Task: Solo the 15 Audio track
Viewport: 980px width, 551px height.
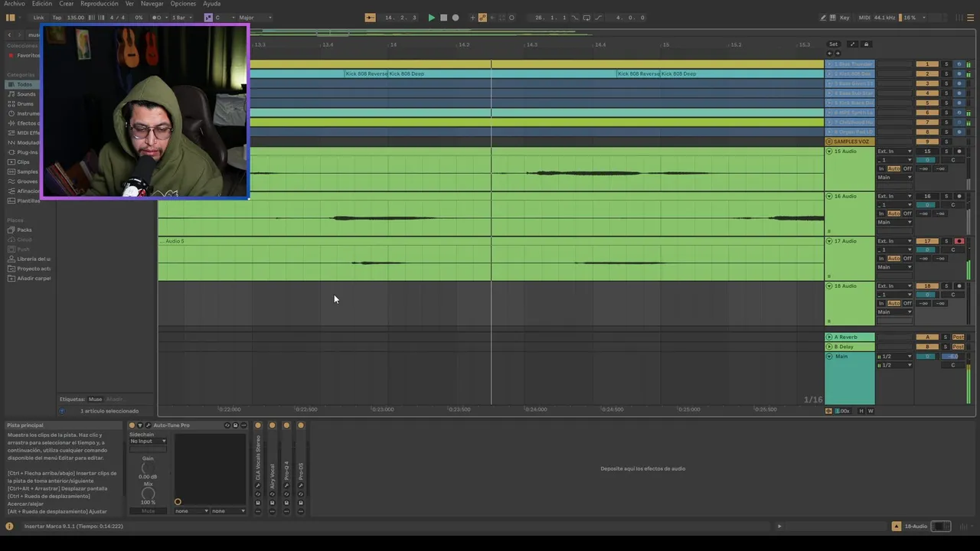Action: tap(946, 152)
